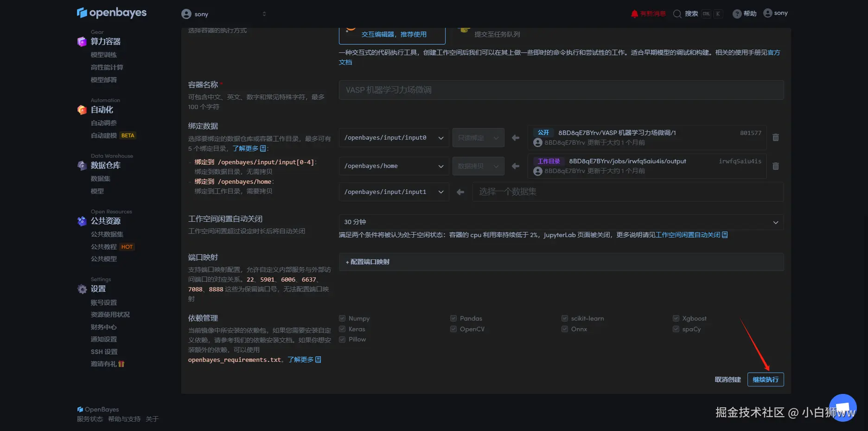The height and width of the screenshot is (431, 868).
Task: Open 公共数据集 in the sidebar
Action: click(x=107, y=234)
